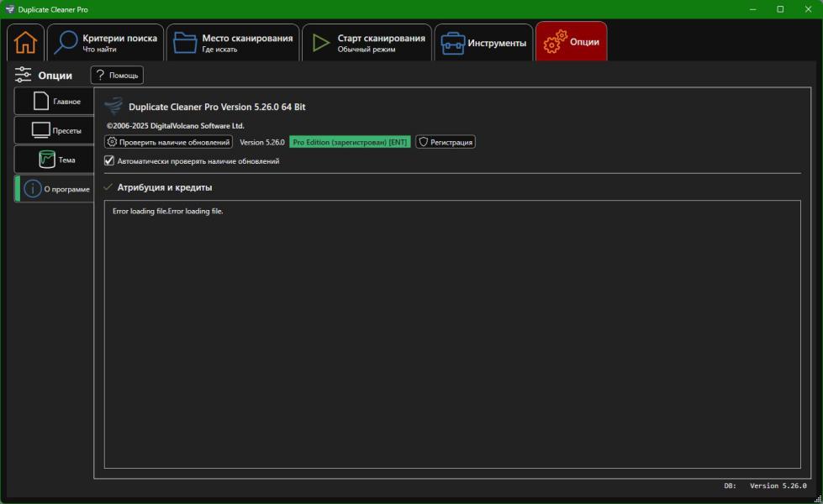This screenshot has height=504, width=823.
Task: Select the Опции gears tab
Action: point(571,42)
